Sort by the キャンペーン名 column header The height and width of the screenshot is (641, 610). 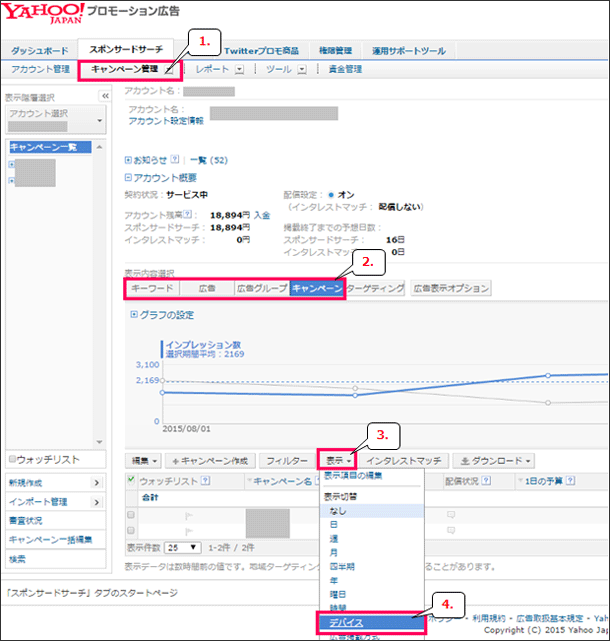[x=282, y=481]
